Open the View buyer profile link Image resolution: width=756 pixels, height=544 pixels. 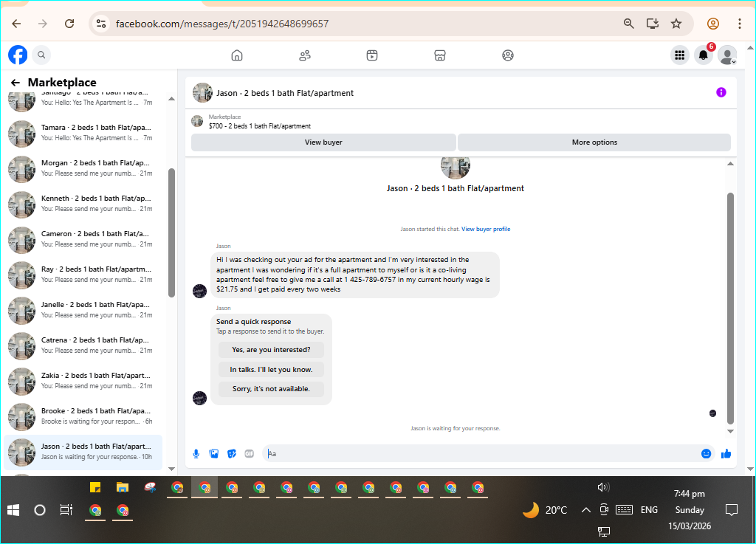[x=486, y=229]
